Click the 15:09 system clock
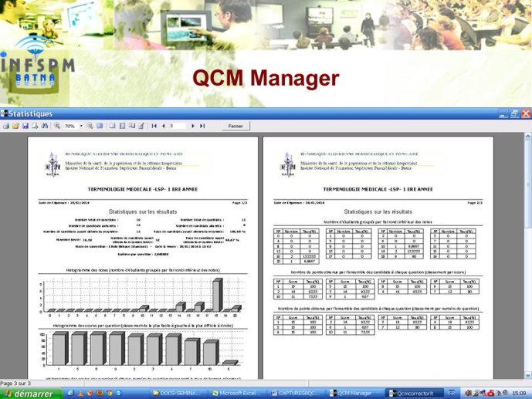Screen dimensions: 532x399 519,394
